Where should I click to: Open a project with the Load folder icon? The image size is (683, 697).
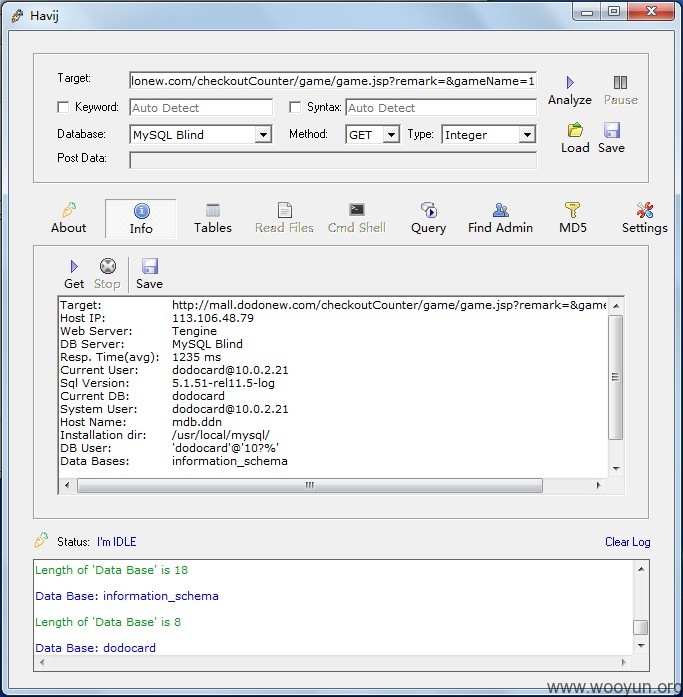[575, 130]
